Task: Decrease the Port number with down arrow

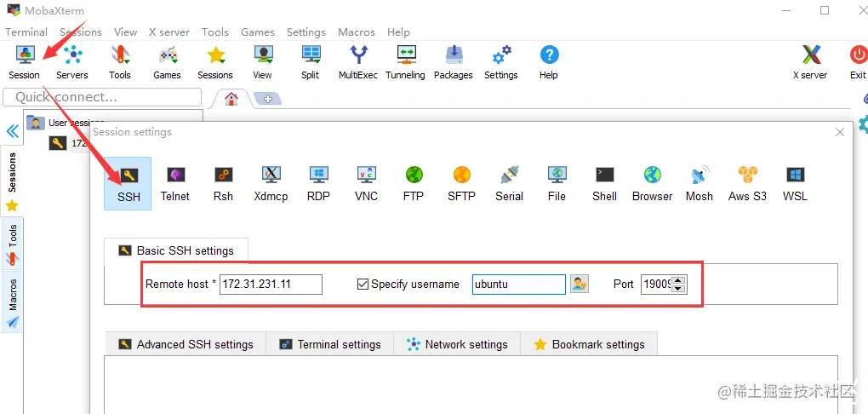Action: coord(679,289)
